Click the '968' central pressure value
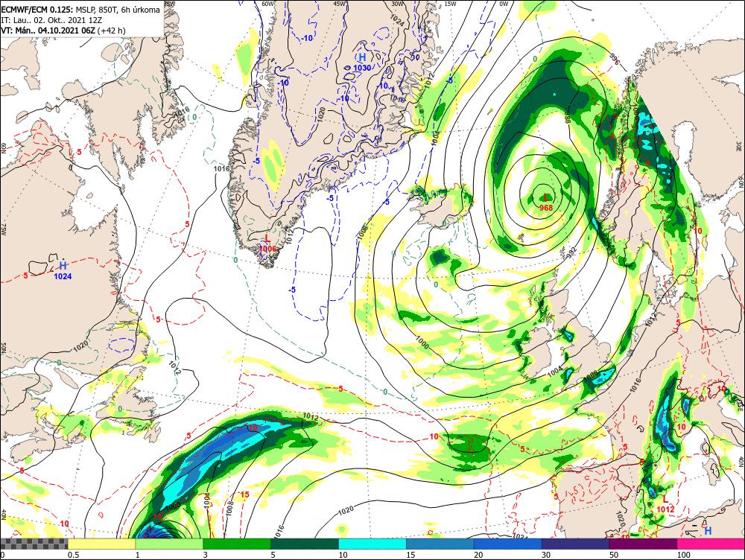The height and width of the screenshot is (560, 745). [x=546, y=208]
